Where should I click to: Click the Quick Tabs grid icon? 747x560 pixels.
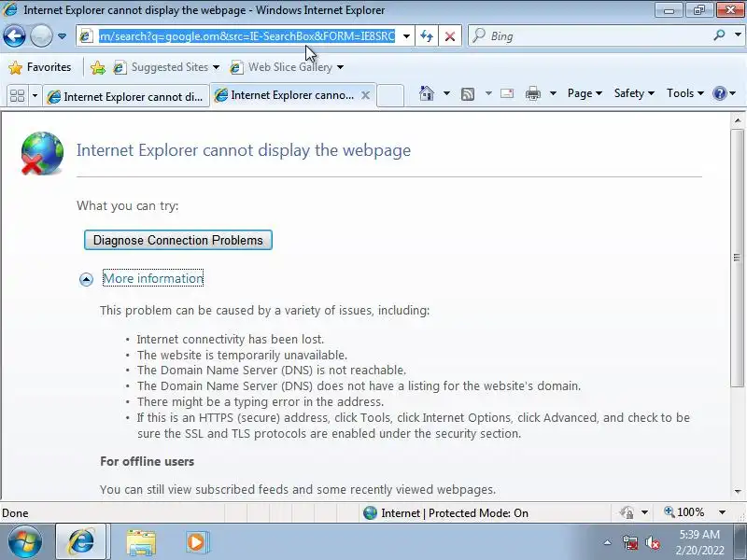[x=17, y=96]
